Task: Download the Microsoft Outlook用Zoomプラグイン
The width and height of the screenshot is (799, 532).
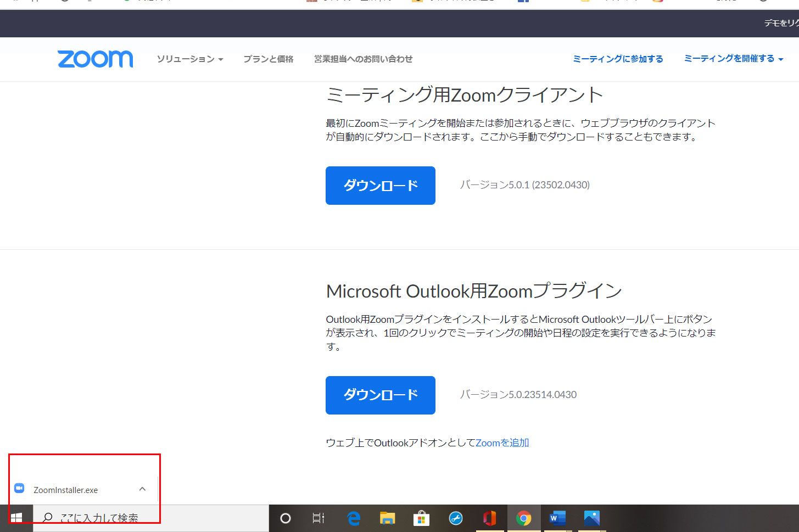Action: (380, 395)
